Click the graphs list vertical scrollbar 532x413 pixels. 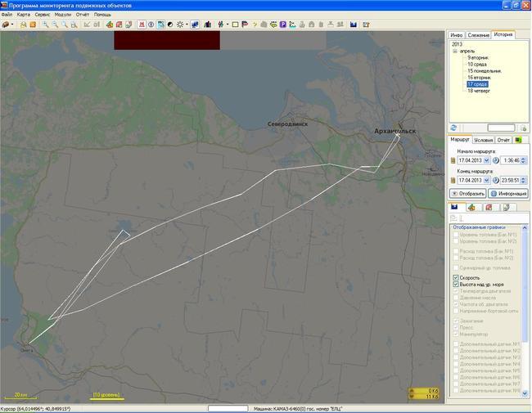tap(525, 311)
